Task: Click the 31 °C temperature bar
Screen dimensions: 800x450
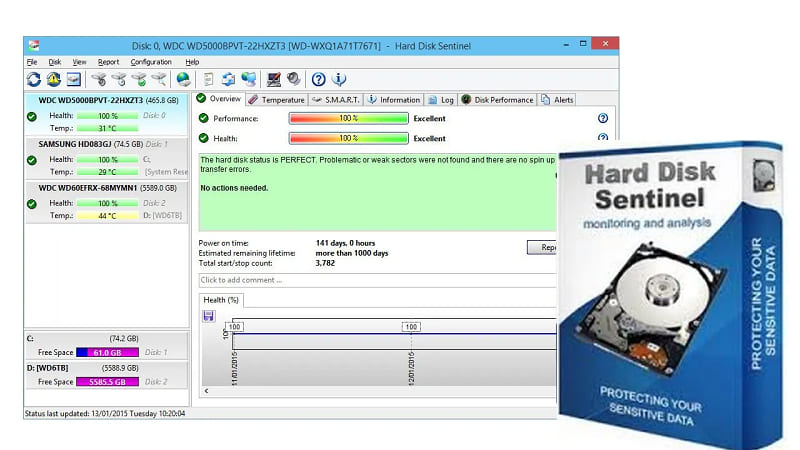Action: coord(107,128)
